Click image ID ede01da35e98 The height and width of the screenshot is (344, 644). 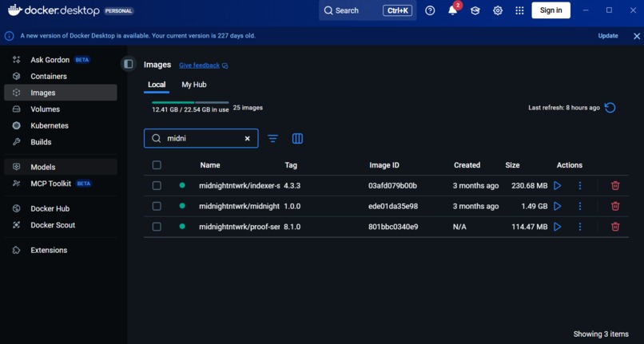pos(393,206)
